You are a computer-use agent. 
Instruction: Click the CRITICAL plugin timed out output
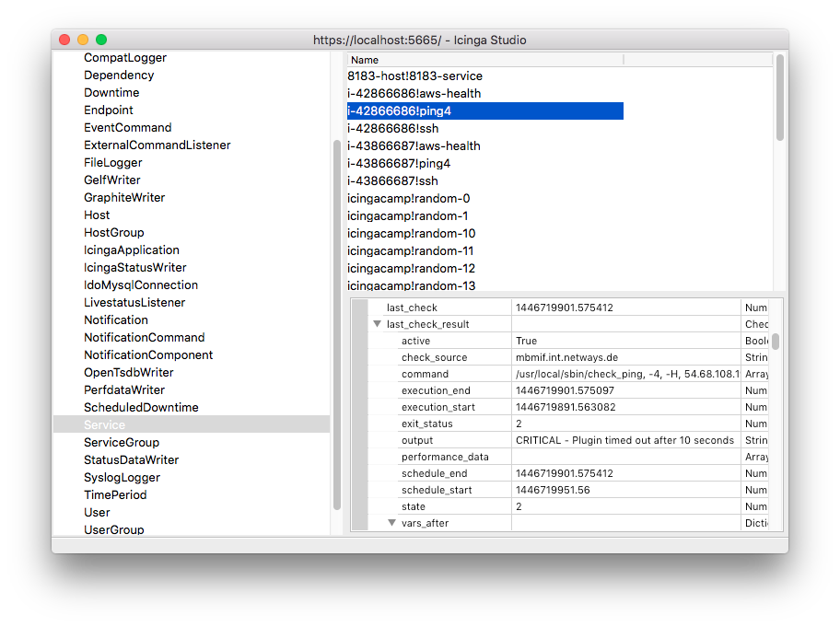[x=624, y=440]
